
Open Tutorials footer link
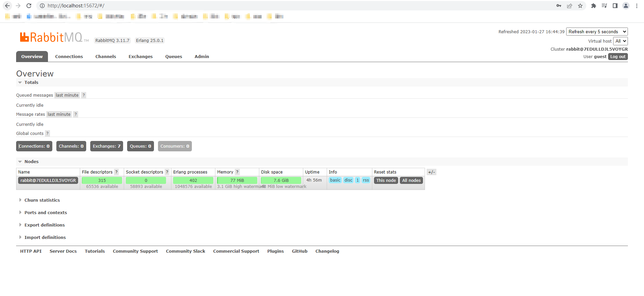click(x=95, y=251)
